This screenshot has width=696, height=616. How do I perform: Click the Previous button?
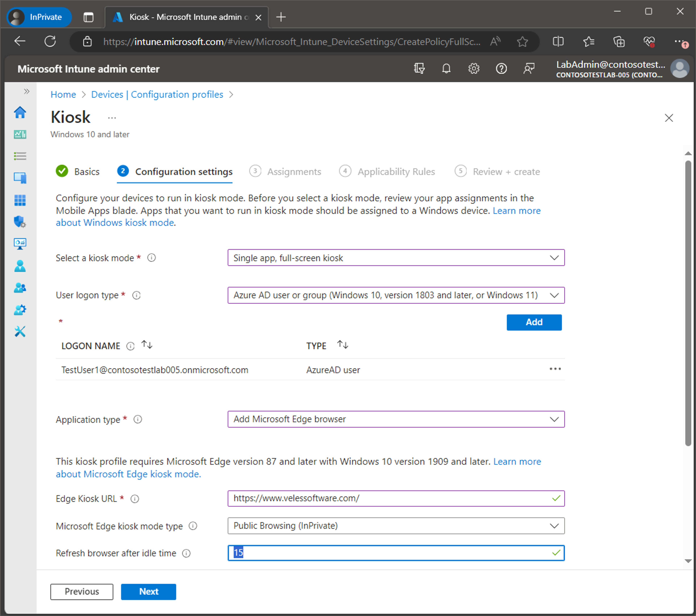(82, 592)
